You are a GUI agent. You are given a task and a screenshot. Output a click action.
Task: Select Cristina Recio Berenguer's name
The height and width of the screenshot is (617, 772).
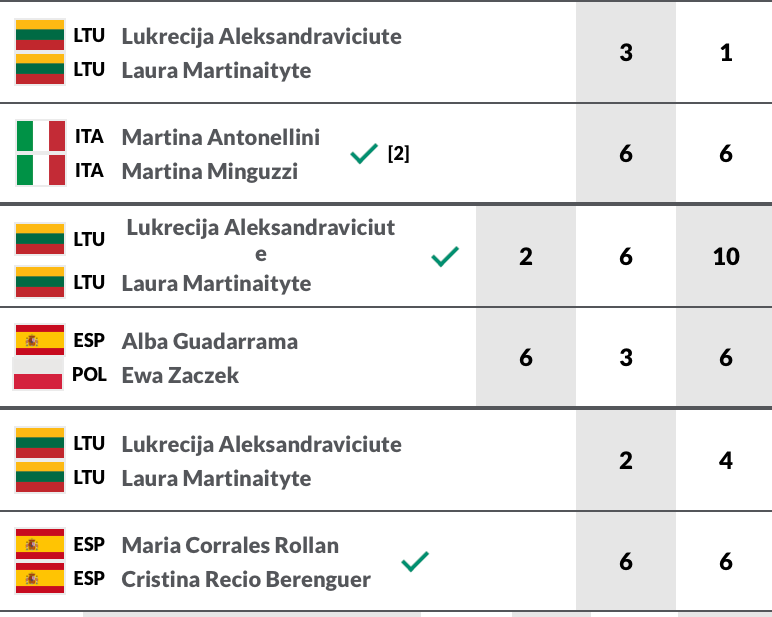coord(246,579)
